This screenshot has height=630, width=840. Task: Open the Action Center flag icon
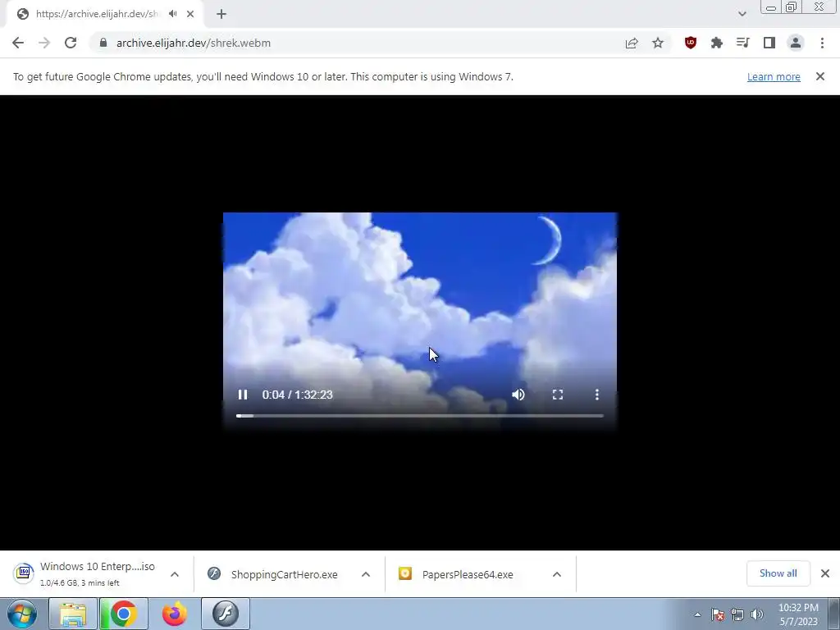[718, 615]
